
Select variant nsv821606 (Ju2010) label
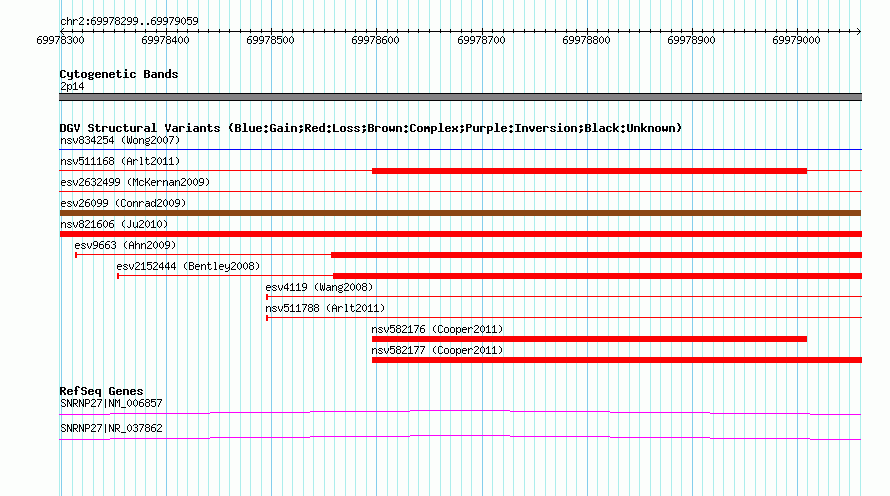click(x=114, y=224)
